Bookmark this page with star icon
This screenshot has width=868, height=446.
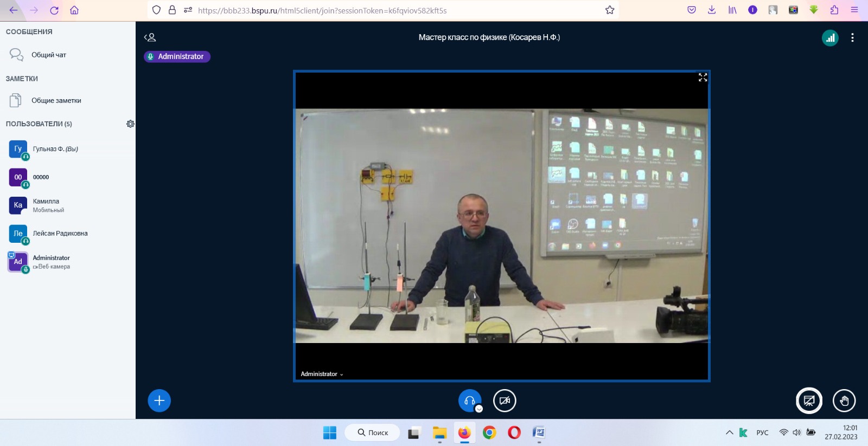tap(610, 10)
